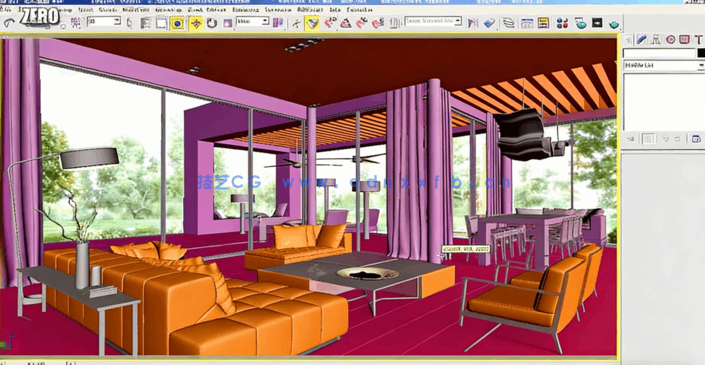Open the Render Scene dialog teapot icon
Image resolution: width=705 pixels, height=365 pixels.
tap(581, 23)
